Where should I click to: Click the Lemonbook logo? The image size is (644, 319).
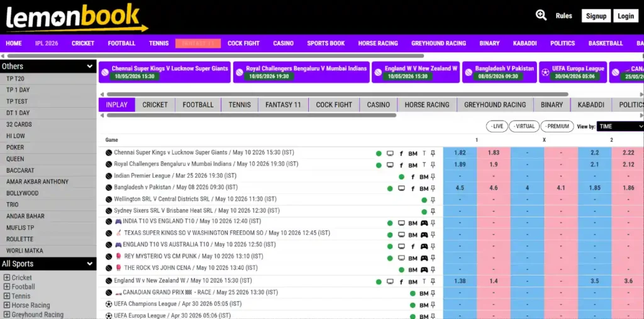[x=77, y=17]
